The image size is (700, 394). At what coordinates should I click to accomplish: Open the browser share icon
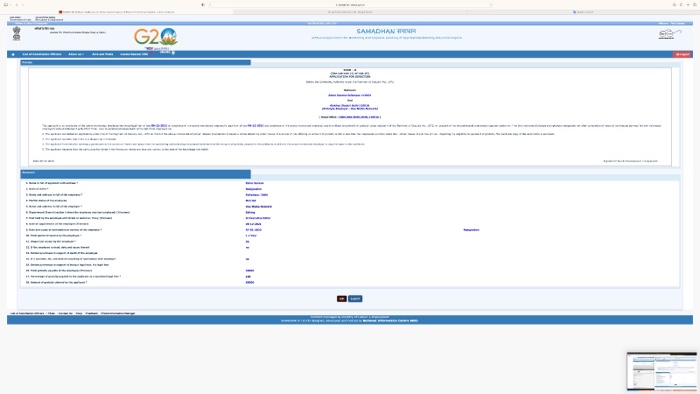[681, 4]
